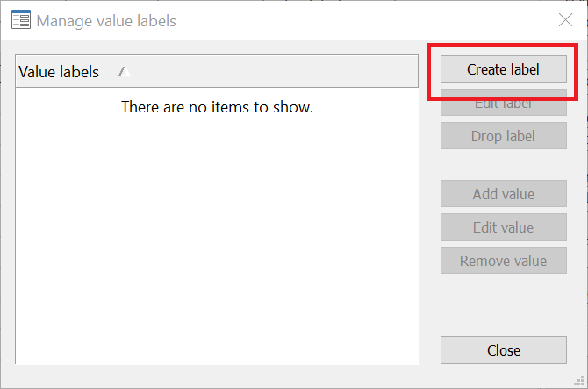Click the Manage value labels title text
Viewport: 588px width, 389px height.
tap(106, 21)
